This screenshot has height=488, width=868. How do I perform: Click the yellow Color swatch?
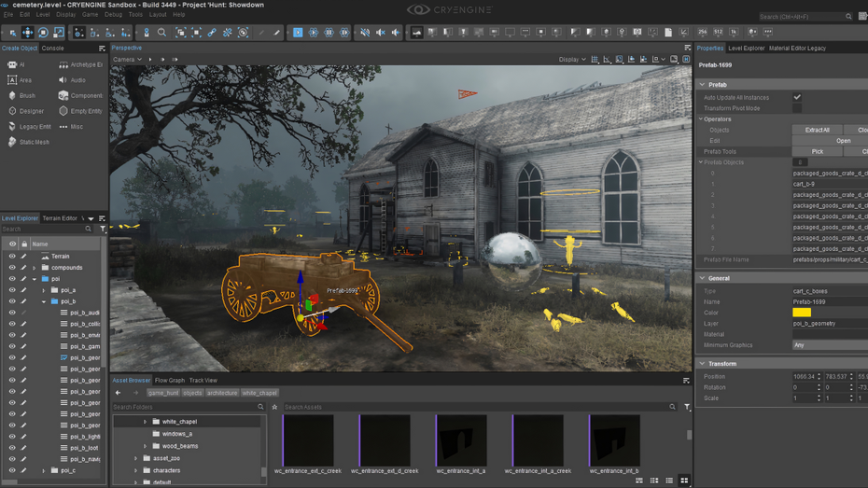[x=802, y=313]
